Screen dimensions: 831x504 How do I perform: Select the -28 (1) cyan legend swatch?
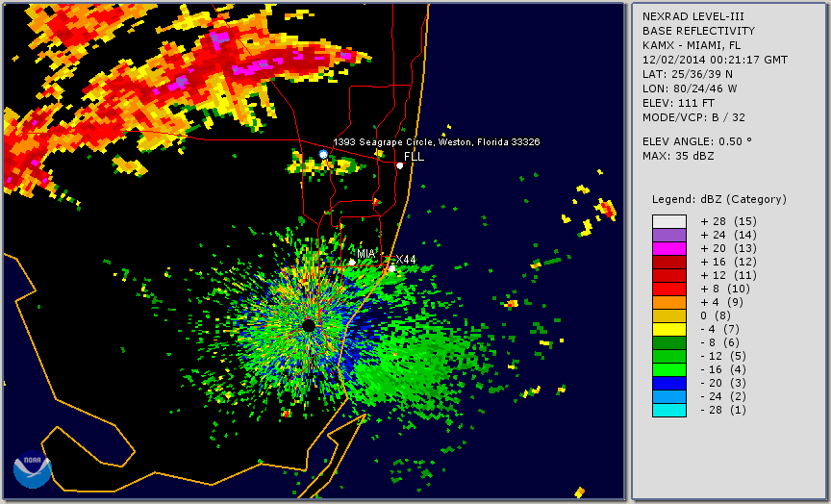click(x=669, y=410)
